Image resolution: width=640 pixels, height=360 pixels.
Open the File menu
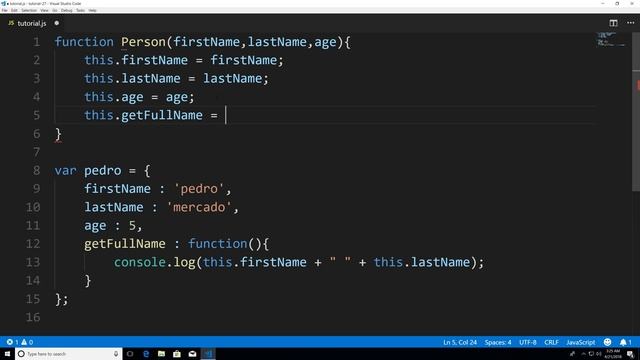pos(4,10)
